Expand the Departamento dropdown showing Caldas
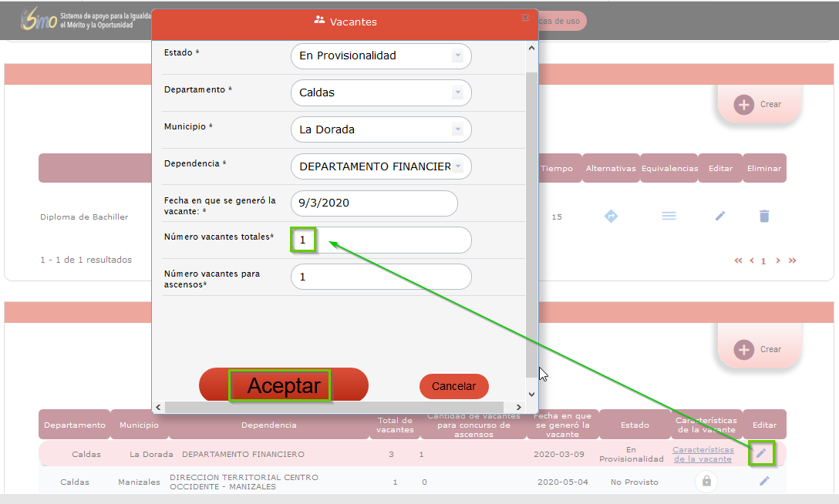Viewport: 839px width, 504px height. 457,93
